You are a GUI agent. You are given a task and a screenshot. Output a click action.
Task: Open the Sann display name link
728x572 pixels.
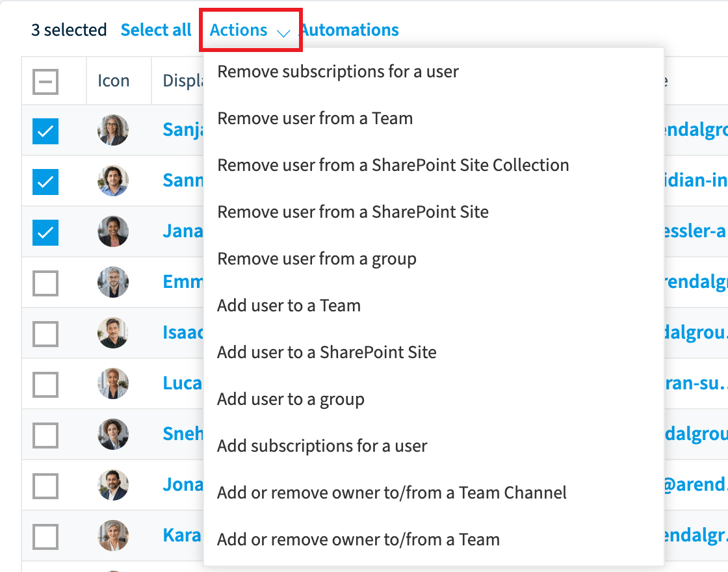(183, 180)
